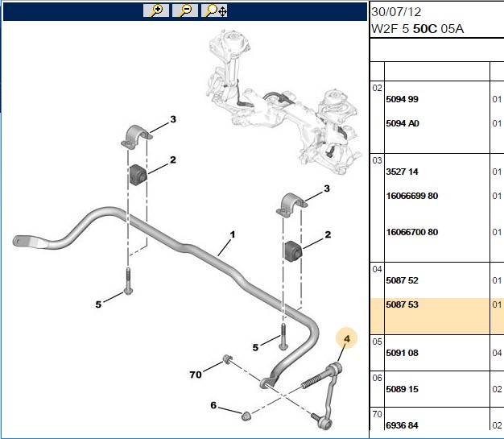Select part number 6936 84
The width and height of the screenshot is (504, 439).
coord(402,425)
